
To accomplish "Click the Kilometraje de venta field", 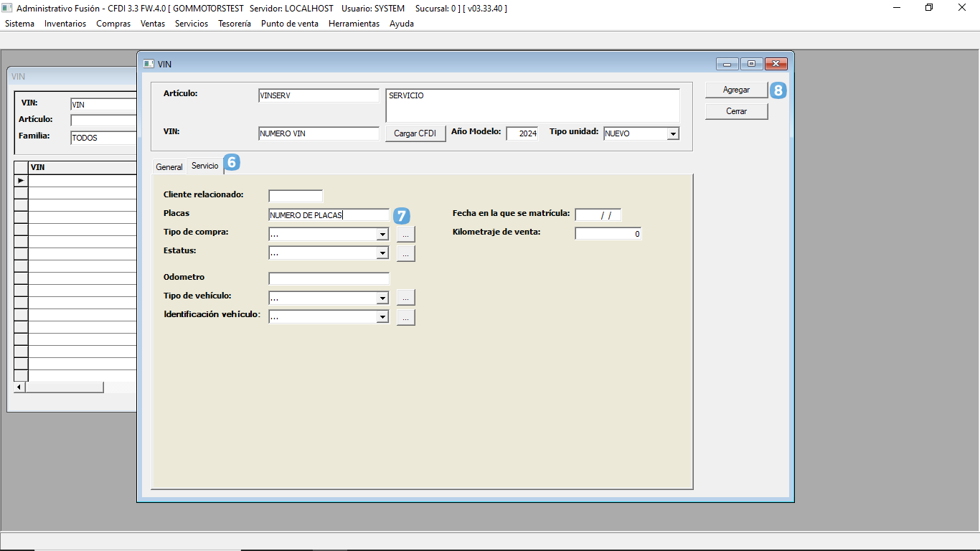I will click(608, 233).
